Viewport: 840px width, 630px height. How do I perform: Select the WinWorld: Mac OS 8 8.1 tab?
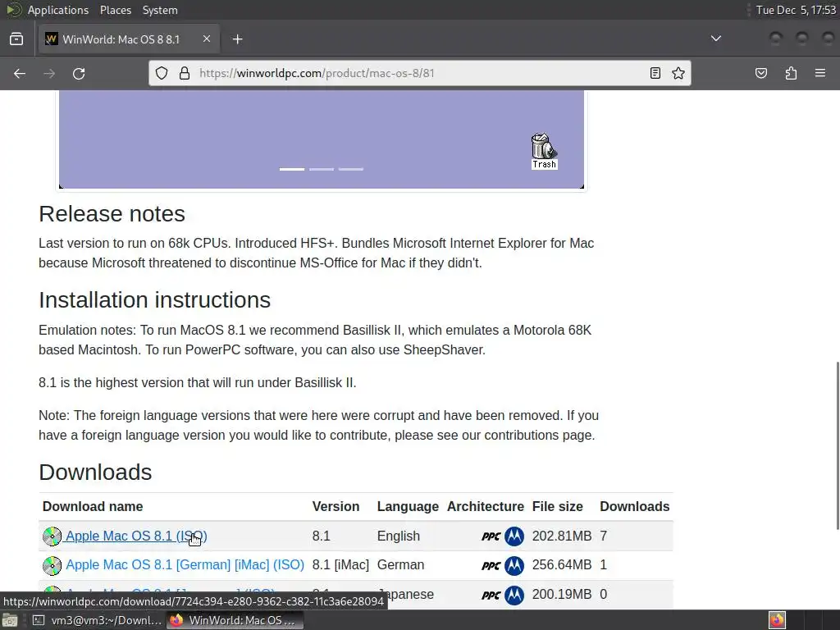click(129, 39)
